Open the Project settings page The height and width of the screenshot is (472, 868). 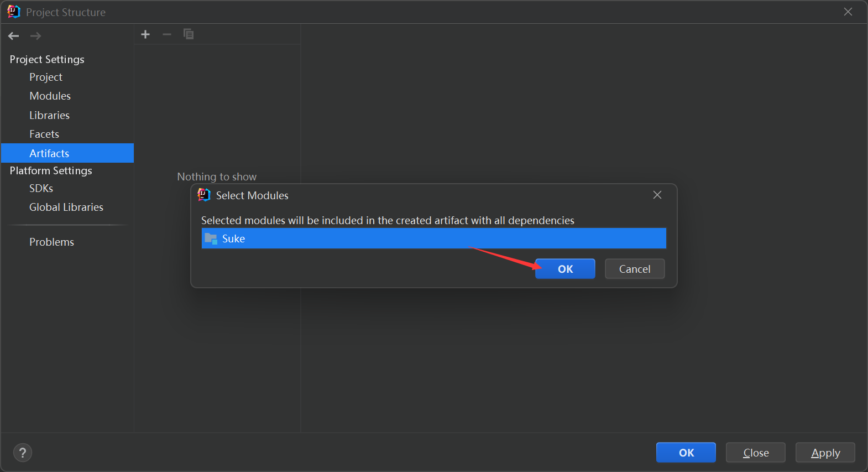pos(46,77)
